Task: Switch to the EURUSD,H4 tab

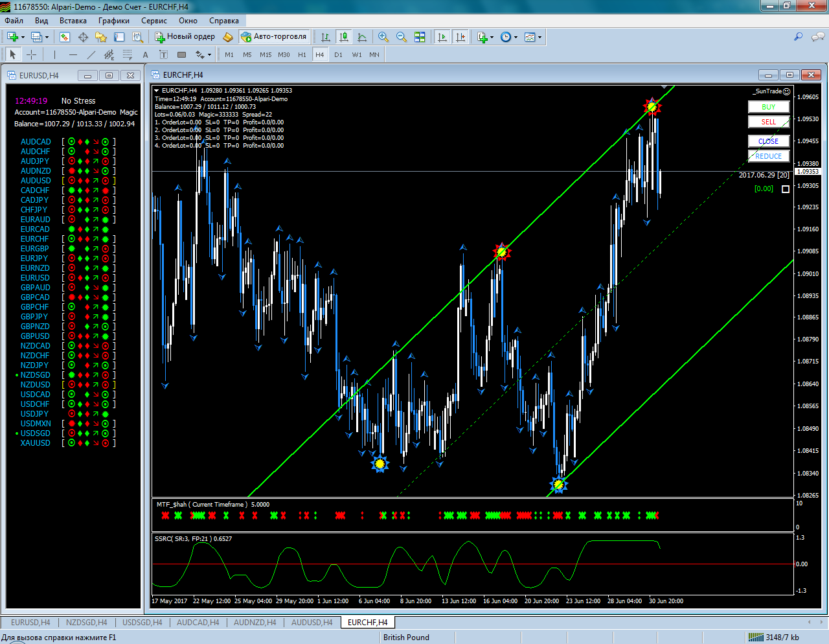Action: coord(30,622)
